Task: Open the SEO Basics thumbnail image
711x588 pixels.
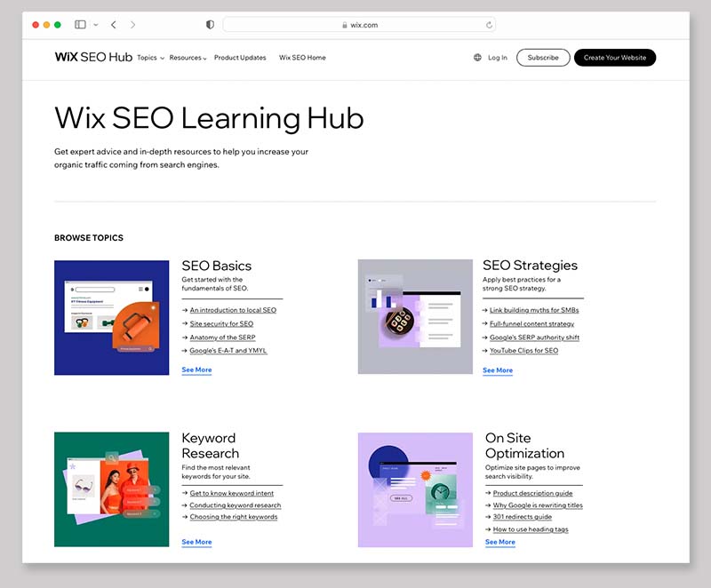Action: tap(112, 318)
